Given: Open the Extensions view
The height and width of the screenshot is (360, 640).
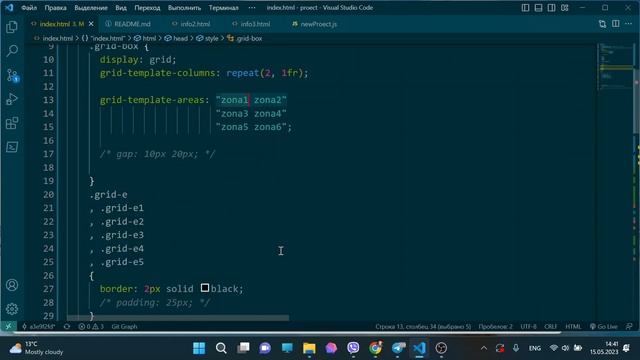Looking at the screenshot, I should point(12,123).
